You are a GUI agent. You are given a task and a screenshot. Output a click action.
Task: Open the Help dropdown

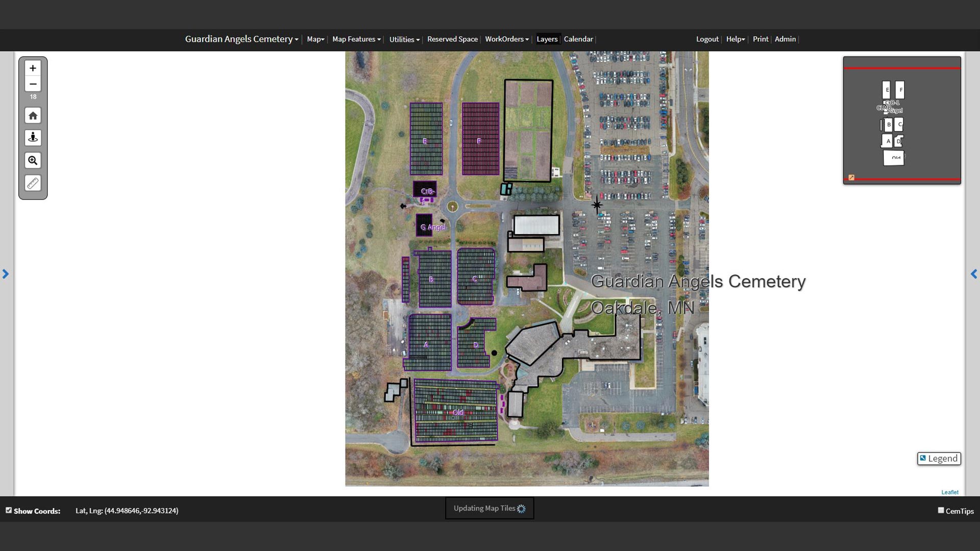click(736, 39)
